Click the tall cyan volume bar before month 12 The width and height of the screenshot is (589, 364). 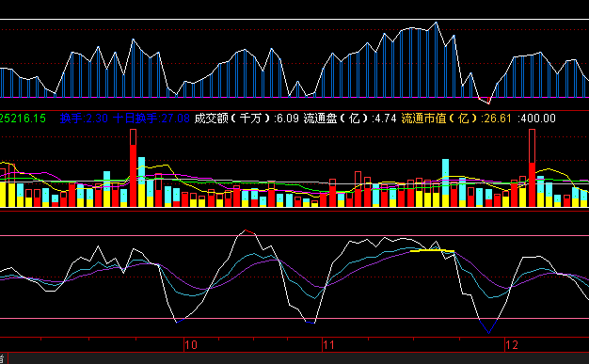(445, 182)
